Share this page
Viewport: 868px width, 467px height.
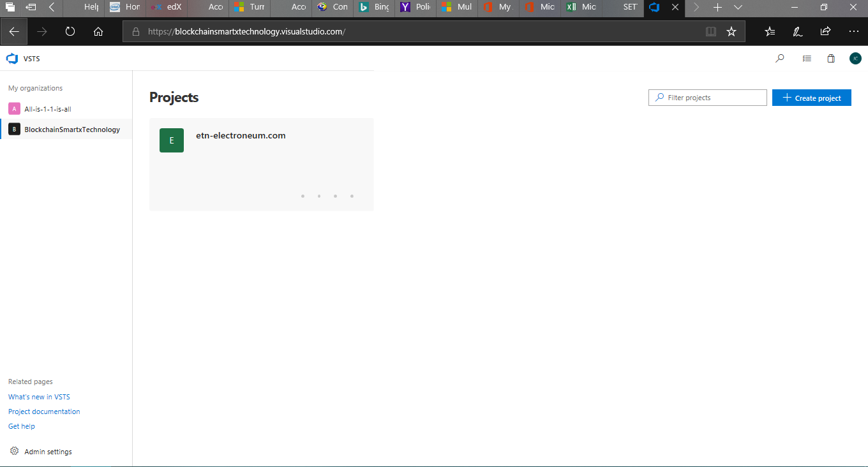pos(825,31)
